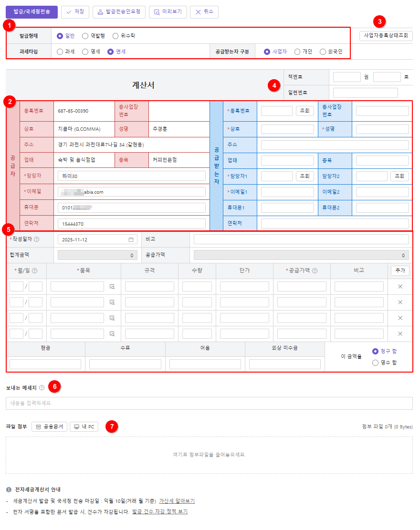Screen dimensions: 420x530
Task: Click the 보내는 메세지 text field
Action: pyautogui.click(x=209, y=403)
